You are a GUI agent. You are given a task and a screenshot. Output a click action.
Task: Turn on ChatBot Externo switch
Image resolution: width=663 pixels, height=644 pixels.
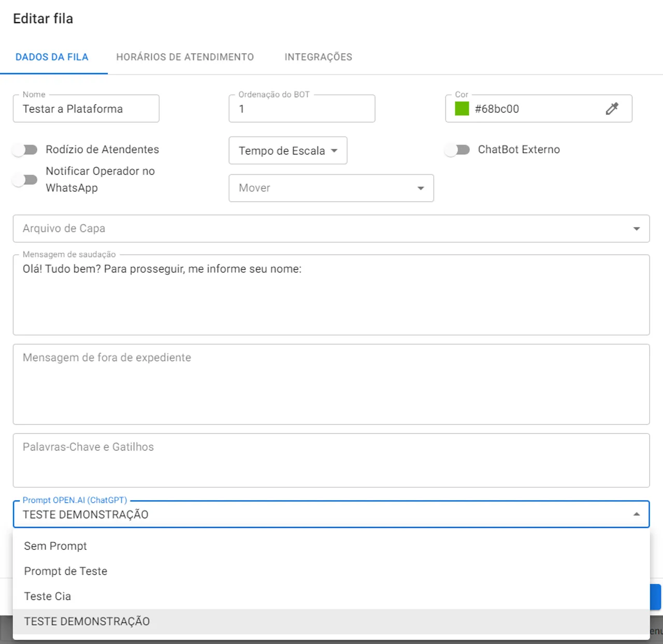tap(457, 150)
